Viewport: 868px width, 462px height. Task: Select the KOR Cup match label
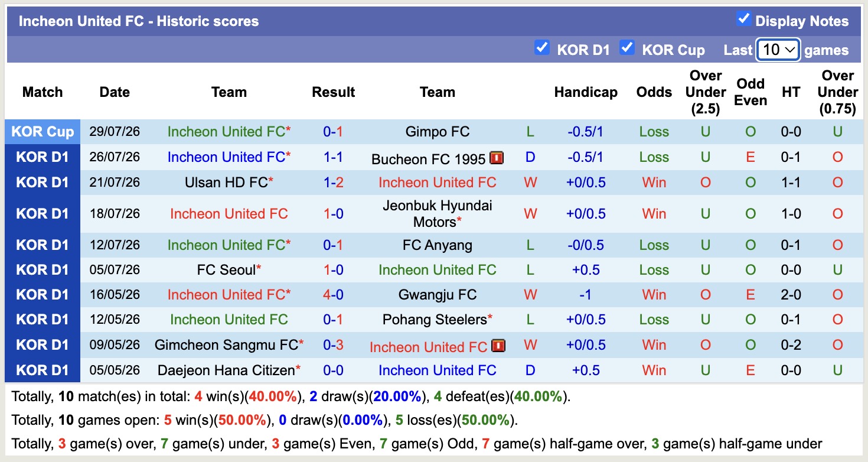pyautogui.click(x=43, y=132)
